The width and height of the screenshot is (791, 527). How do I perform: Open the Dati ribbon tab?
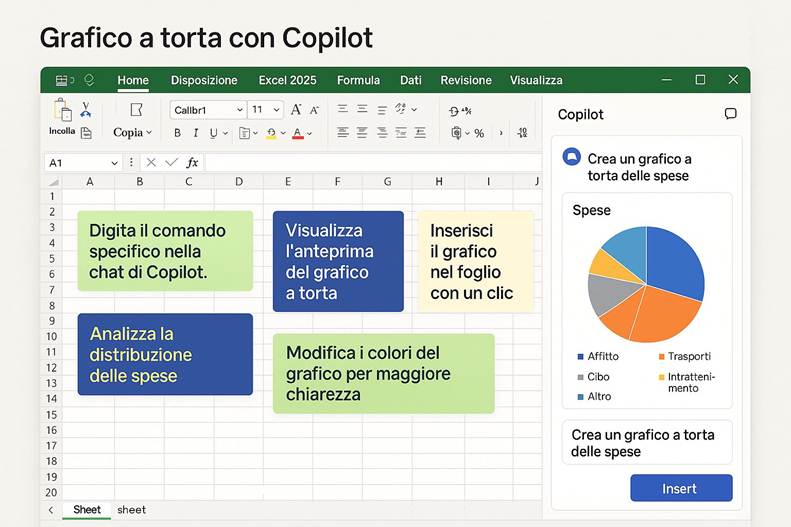pos(411,80)
